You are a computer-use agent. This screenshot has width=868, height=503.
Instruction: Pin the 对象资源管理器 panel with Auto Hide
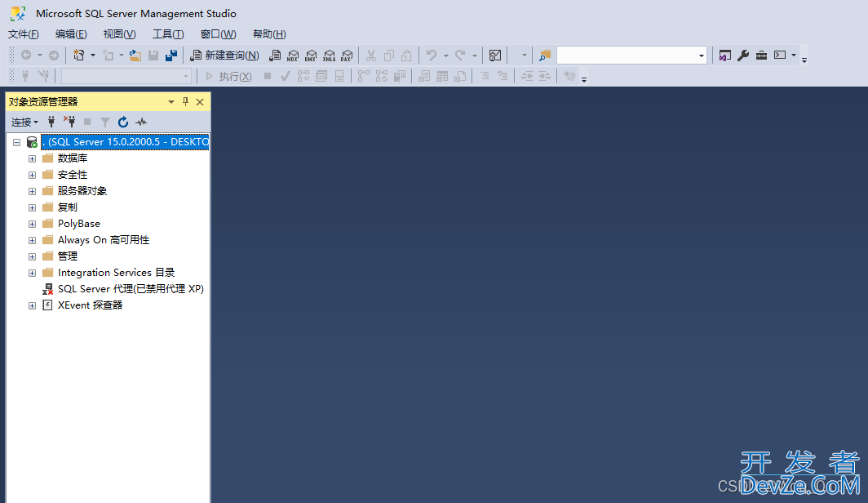tap(185, 101)
